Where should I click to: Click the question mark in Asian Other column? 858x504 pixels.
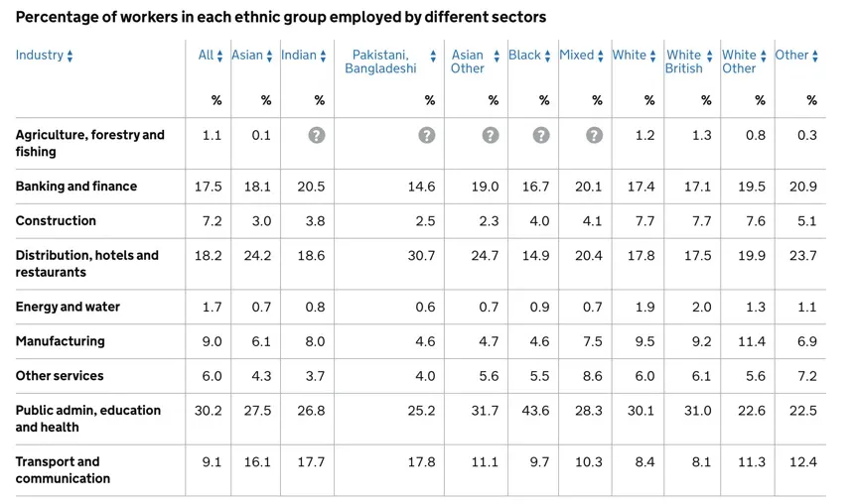click(490, 135)
